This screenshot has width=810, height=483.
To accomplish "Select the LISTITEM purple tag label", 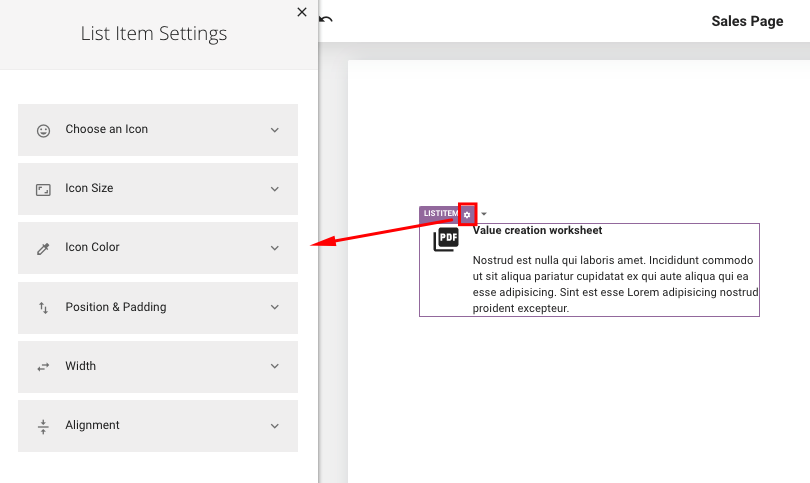I will (x=440, y=213).
